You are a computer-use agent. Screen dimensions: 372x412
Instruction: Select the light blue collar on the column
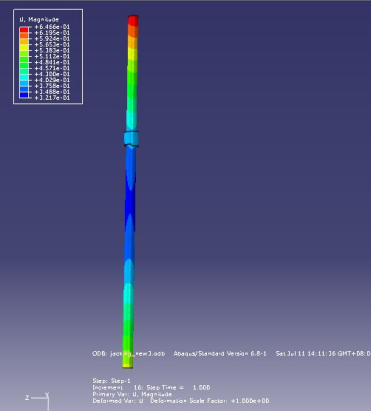pos(131,139)
